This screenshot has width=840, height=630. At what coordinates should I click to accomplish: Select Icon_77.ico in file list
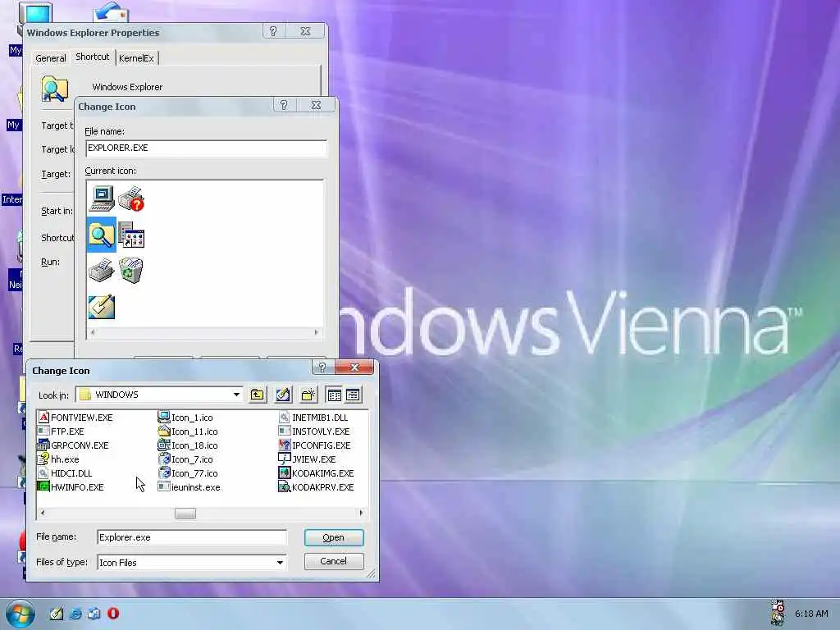tap(188, 473)
